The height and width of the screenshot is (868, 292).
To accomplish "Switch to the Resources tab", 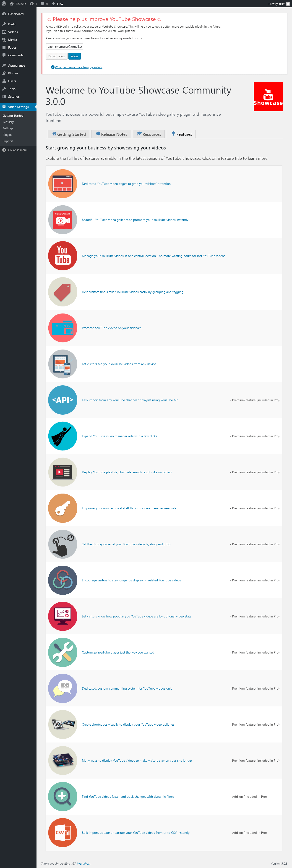I will [x=149, y=134].
